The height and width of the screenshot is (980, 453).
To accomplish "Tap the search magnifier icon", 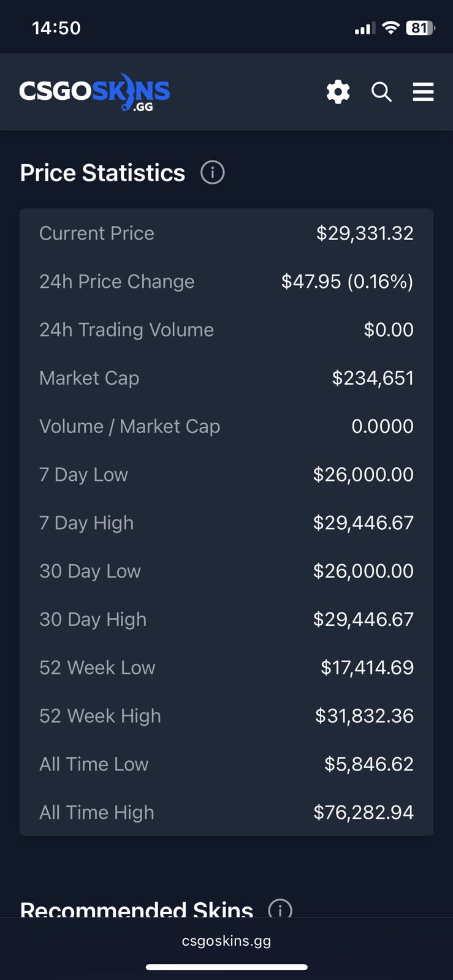I will [x=381, y=92].
